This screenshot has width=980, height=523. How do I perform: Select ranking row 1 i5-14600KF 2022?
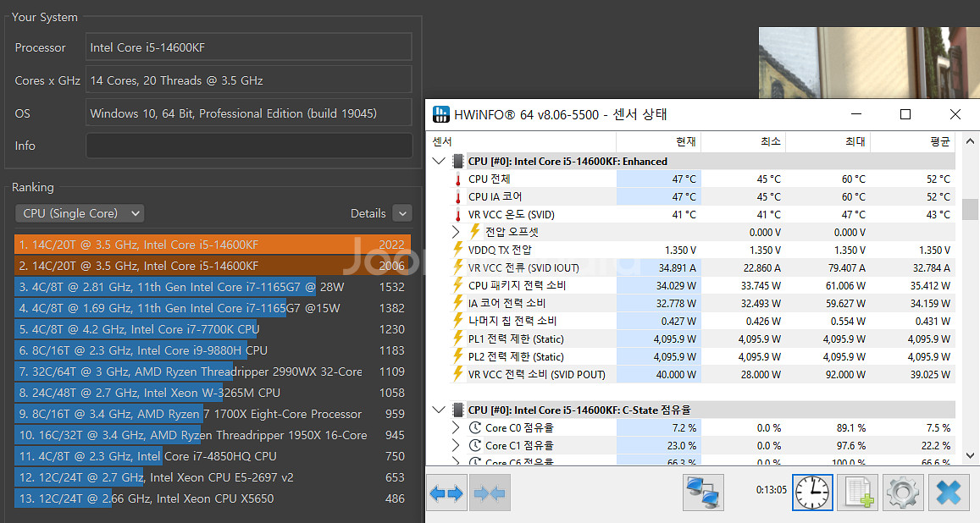[213, 245]
